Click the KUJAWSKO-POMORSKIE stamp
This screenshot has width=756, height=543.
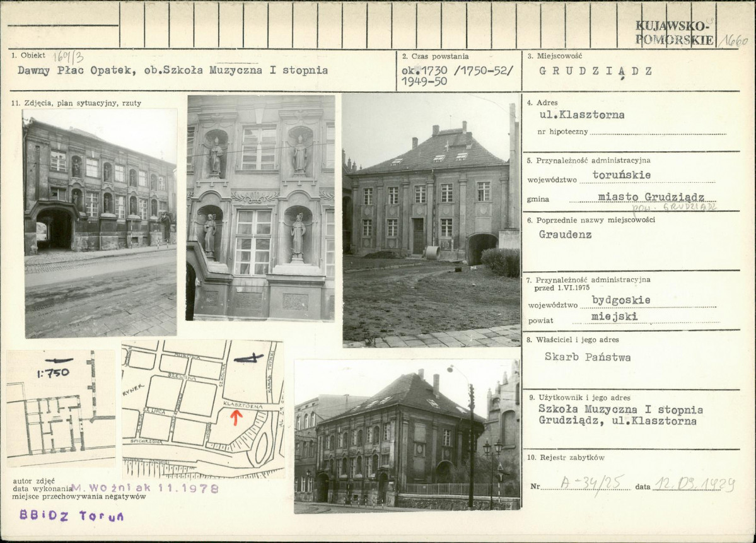[674, 33]
